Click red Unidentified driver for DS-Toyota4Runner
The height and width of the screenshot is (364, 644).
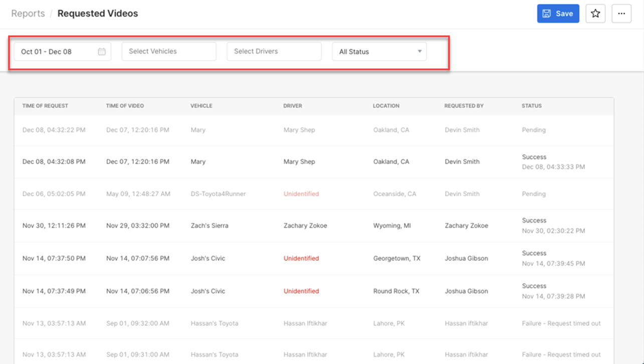pos(301,194)
